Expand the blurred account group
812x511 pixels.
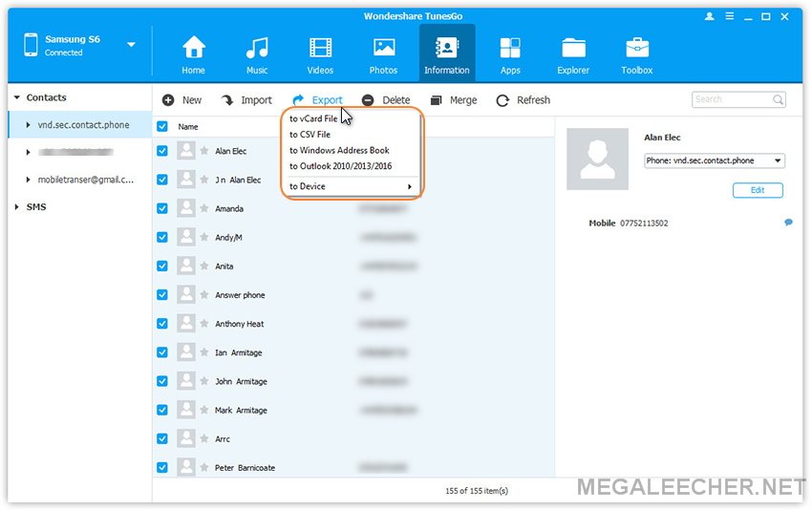pyautogui.click(x=28, y=152)
